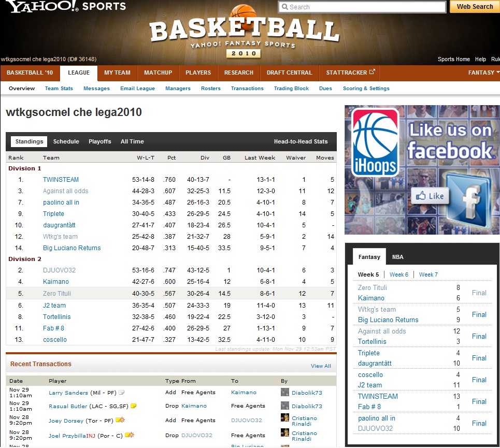500x448 pixels.
Task: Click the news icon next to Joey Dorsey
Action: pos(120,421)
